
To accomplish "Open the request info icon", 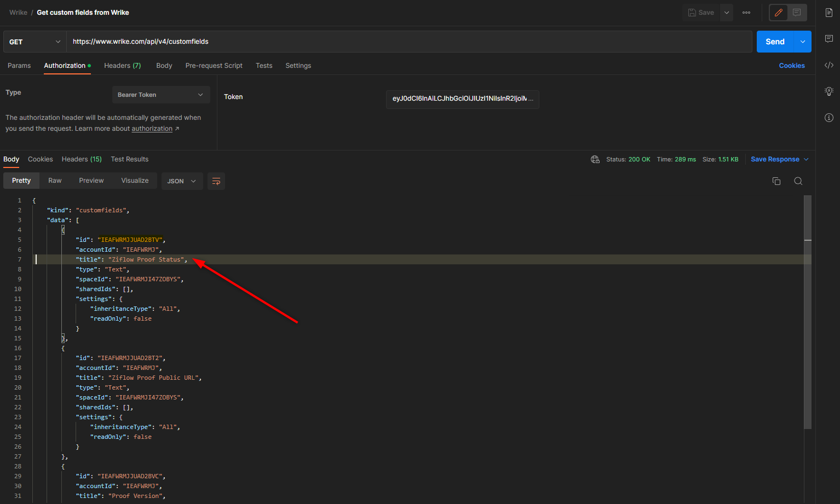I will (x=829, y=118).
